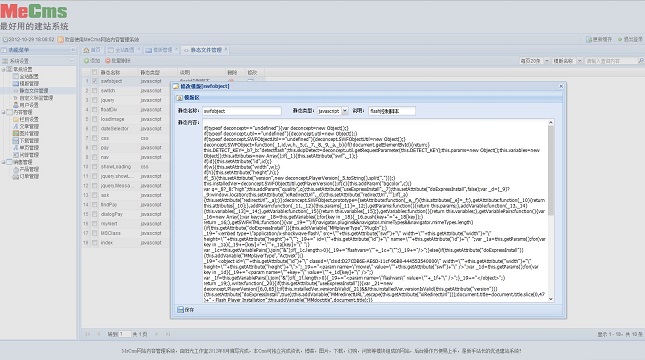The width and height of the screenshot is (645, 360).
Task: Check the jquery row checkbox
Action: pyautogui.click(x=95, y=100)
